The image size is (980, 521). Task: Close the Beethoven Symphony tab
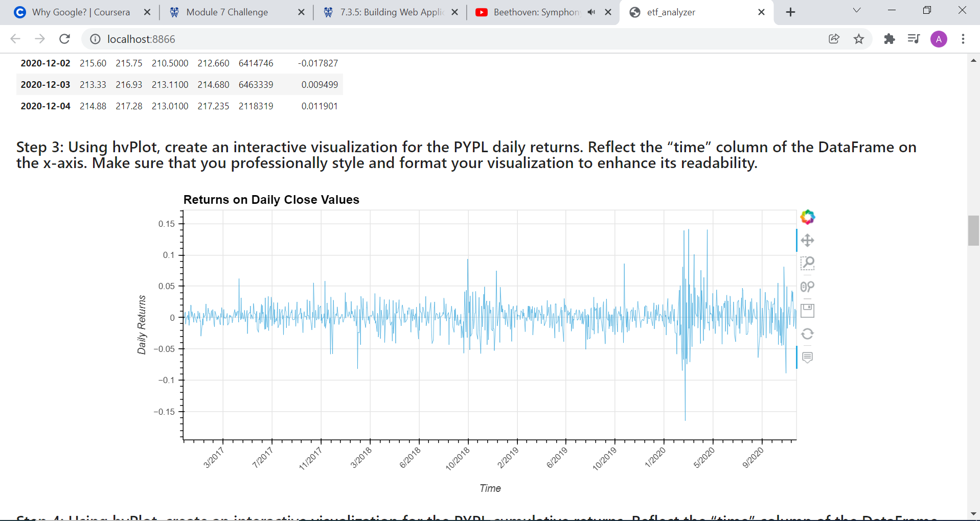tap(608, 12)
